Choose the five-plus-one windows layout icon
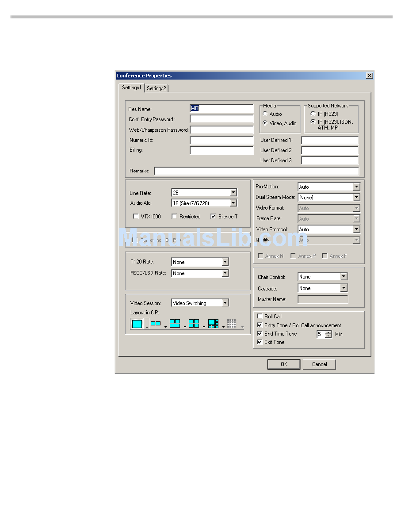This screenshot has height=523, width=420. [x=213, y=324]
